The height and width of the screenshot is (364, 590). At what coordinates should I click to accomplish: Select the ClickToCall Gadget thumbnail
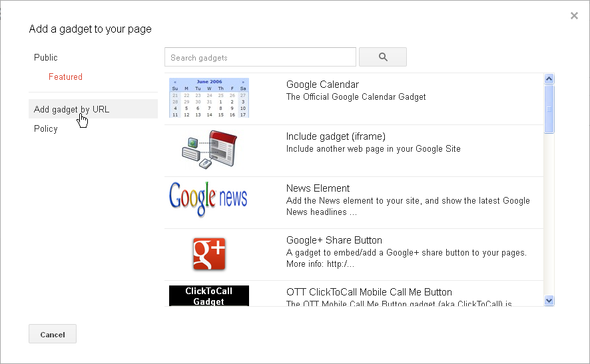[x=209, y=296]
